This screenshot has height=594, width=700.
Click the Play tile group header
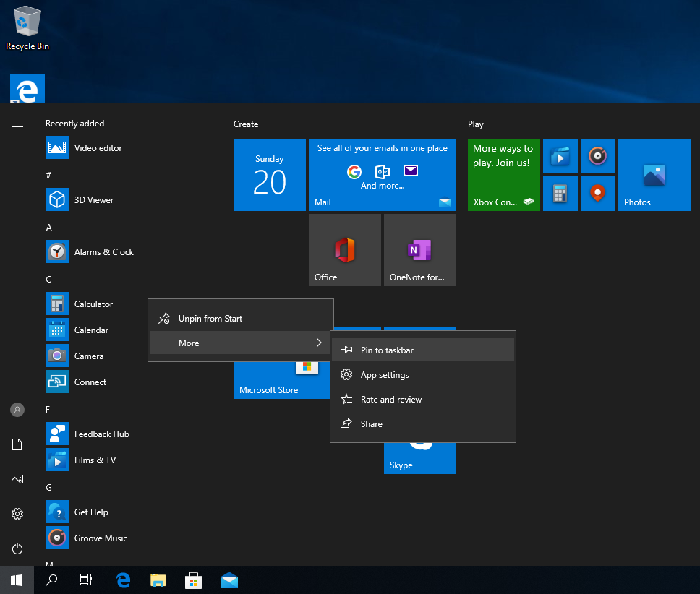coord(475,124)
